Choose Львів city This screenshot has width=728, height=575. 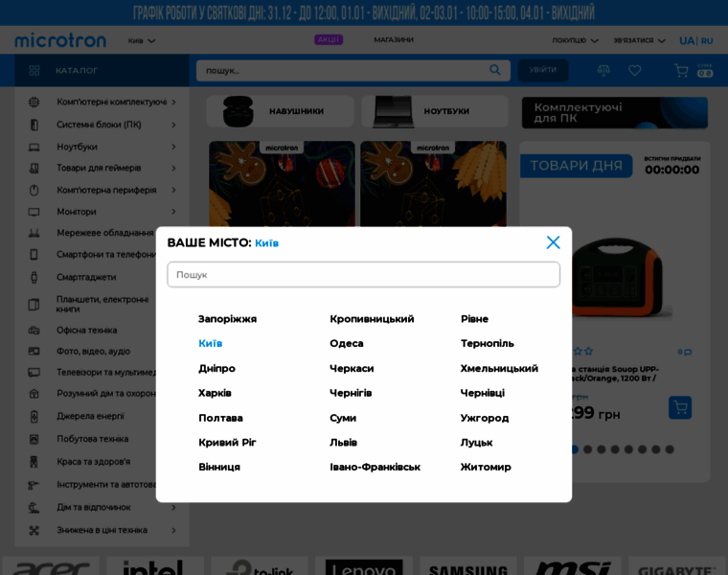[343, 442]
